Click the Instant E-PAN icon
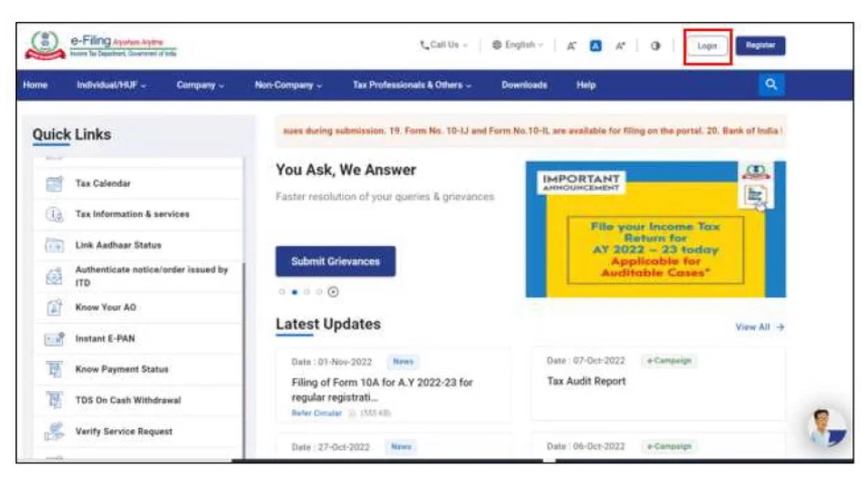Screen dimensions: 868x483 [55, 339]
